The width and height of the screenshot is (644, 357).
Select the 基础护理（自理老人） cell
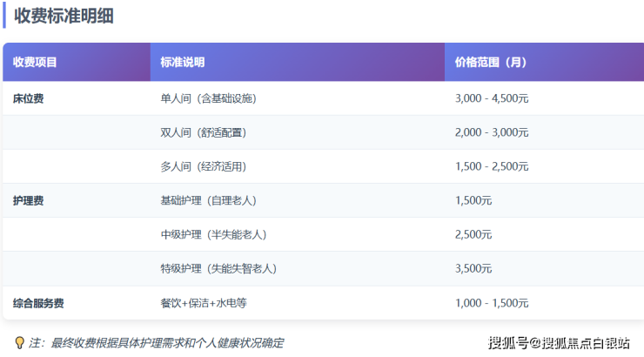[208, 200]
